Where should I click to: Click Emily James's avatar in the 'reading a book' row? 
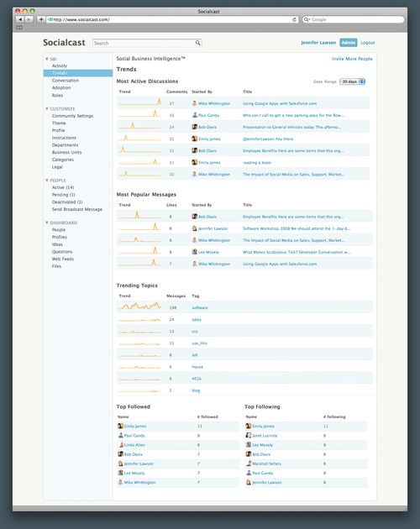195,162
